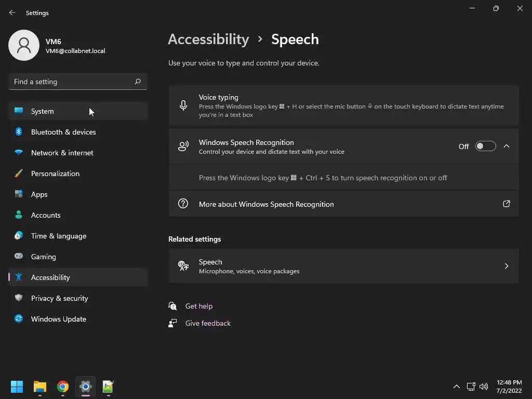Open Speech related settings chevron

506,266
